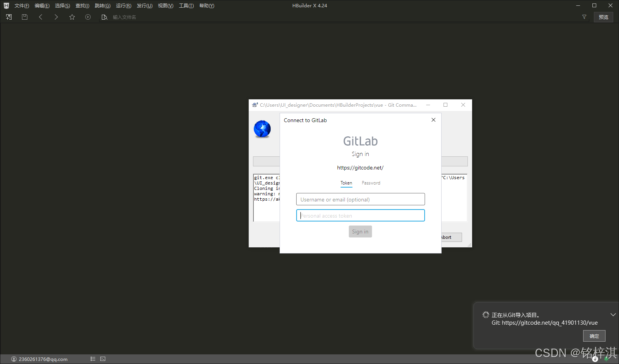
Task: Click the Abort button in Git window
Action: pyautogui.click(x=451, y=237)
